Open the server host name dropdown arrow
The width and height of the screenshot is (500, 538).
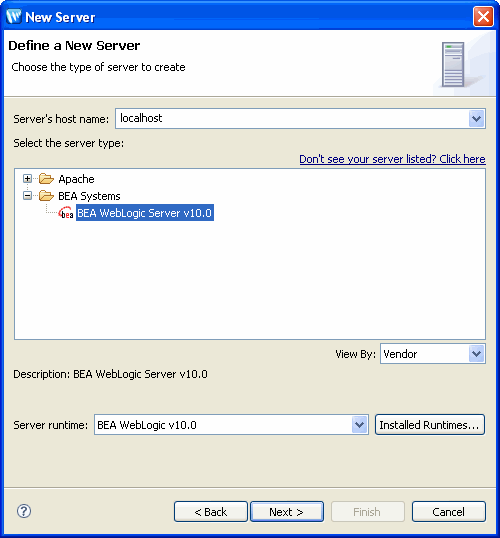click(476, 119)
